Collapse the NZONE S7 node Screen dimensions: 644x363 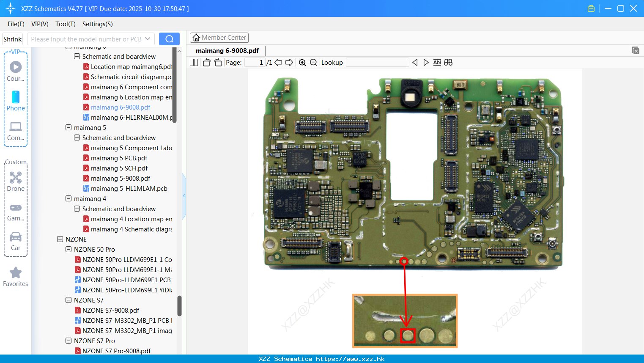pos(69,300)
